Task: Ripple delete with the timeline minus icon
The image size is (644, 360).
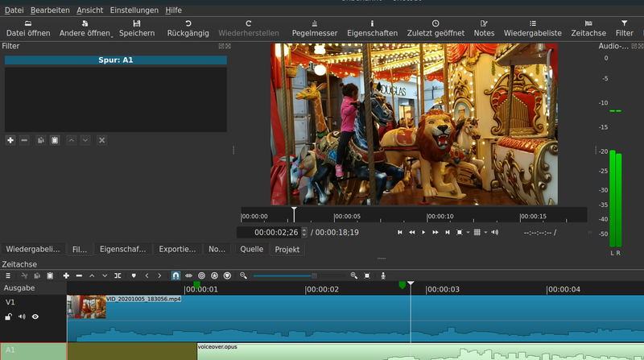Action: tap(79, 275)
